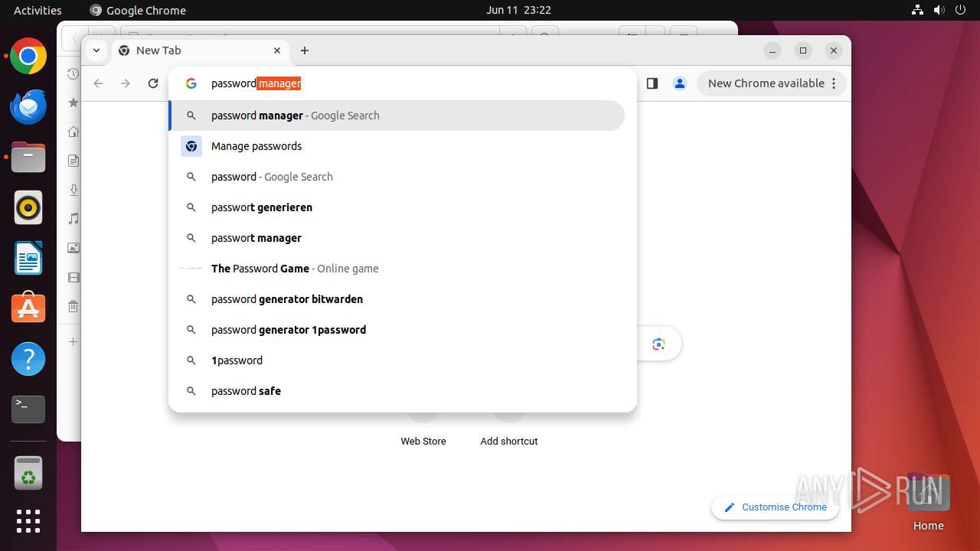Open clock calendar Jun 11 23:22
Screen dimensions: 980x551
(x=518, y=10)
